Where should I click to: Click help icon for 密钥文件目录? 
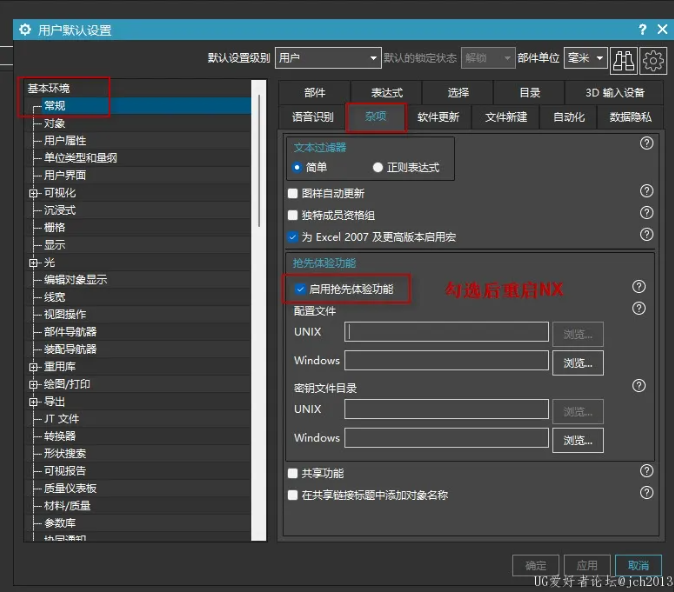639,385
